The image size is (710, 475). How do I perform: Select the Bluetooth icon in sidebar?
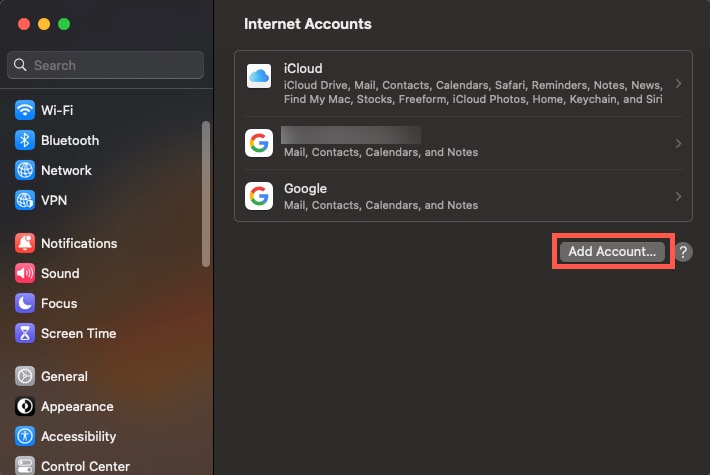(x=24, y=140)
